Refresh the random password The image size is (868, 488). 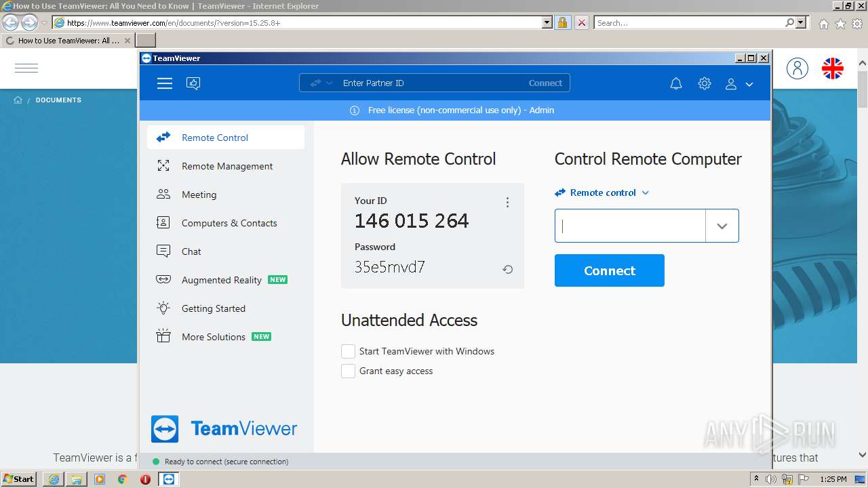pos(507,269)
